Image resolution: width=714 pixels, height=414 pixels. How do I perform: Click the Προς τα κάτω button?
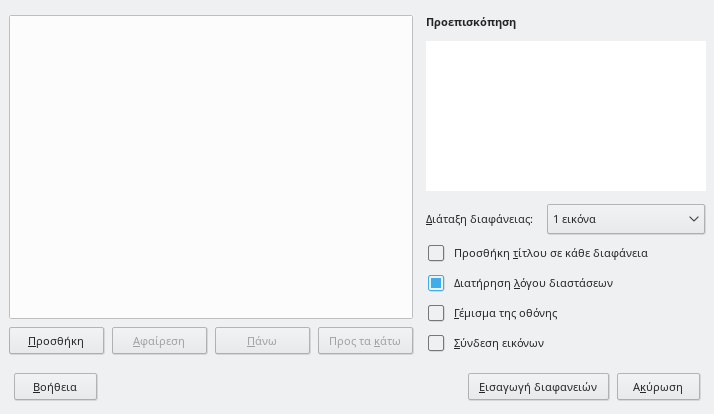365,341
